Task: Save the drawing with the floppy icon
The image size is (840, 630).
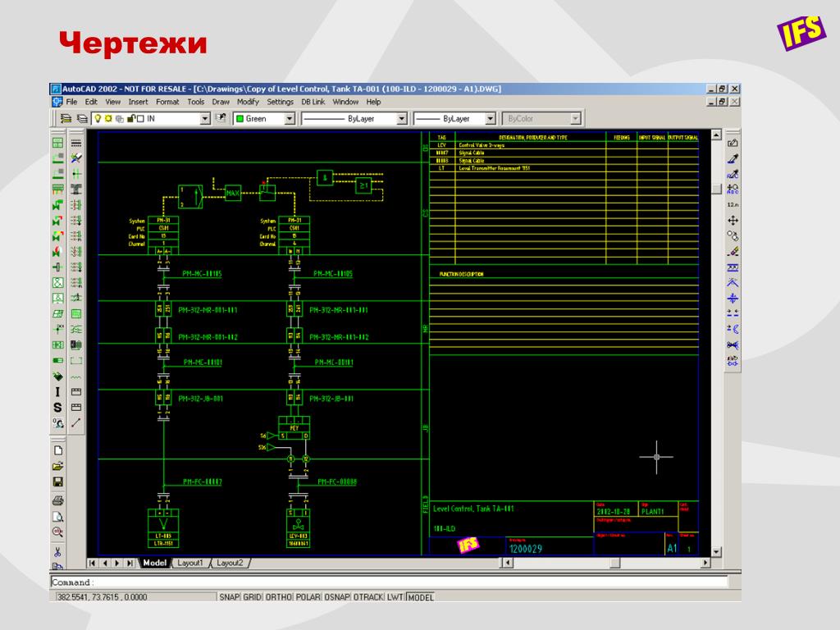Action: 58,482
